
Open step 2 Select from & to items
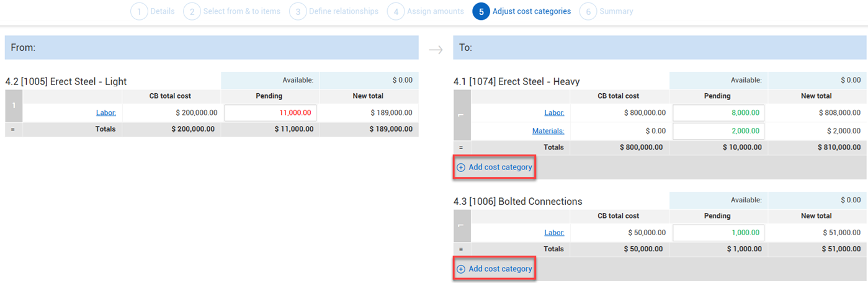[232, 11]
